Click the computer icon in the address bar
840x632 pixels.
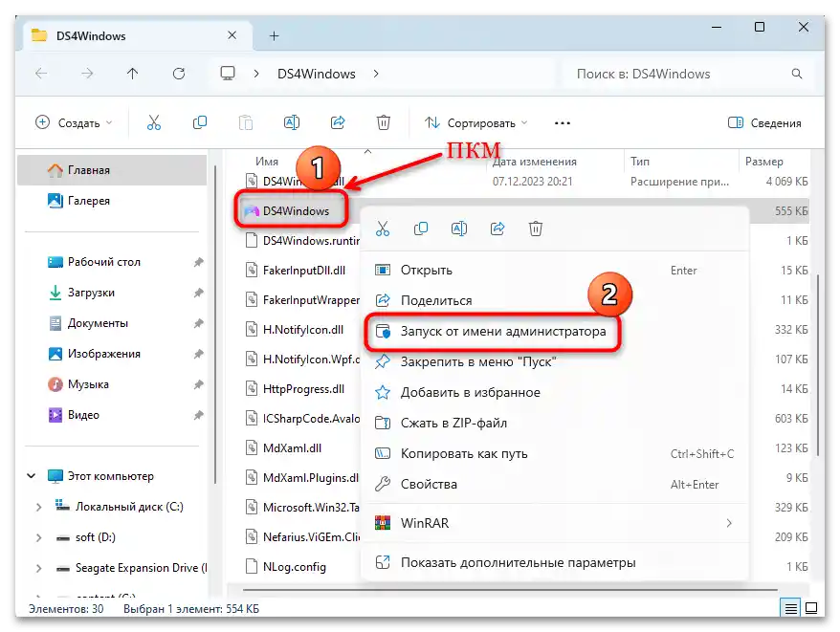228,74
